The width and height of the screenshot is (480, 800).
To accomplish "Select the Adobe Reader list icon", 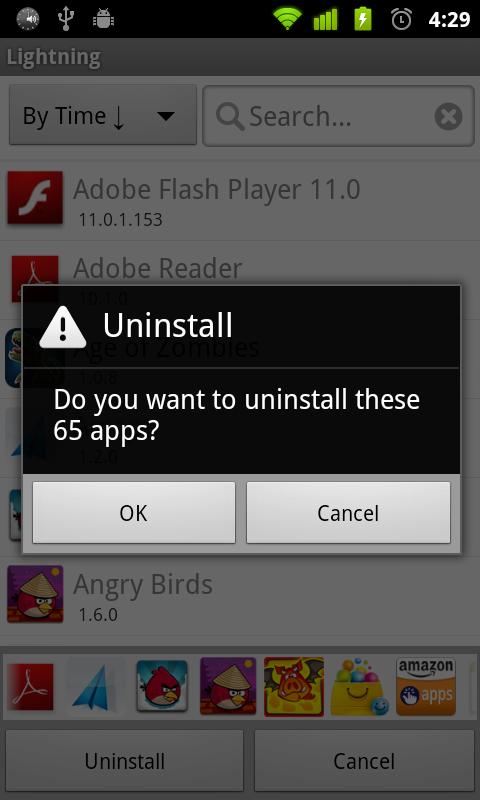I will pos(35,270).
